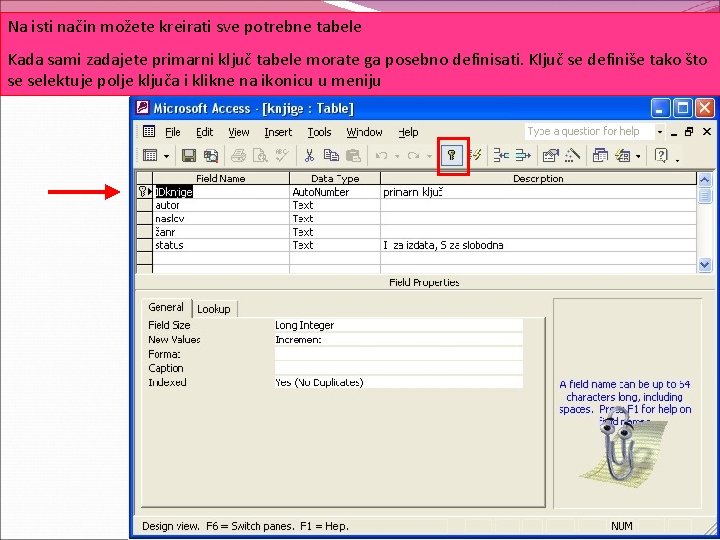
Task: Restore the inner table window
Action: (x=689, y=132)
